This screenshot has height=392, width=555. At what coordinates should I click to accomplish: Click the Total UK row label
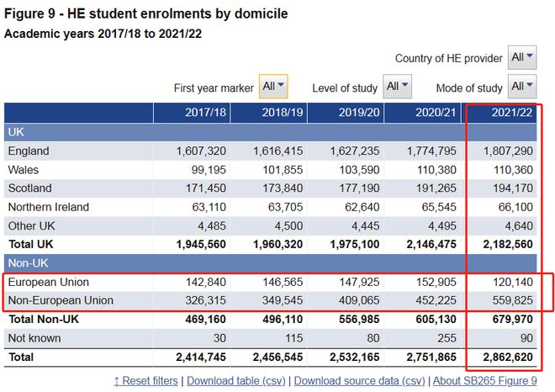31,244
